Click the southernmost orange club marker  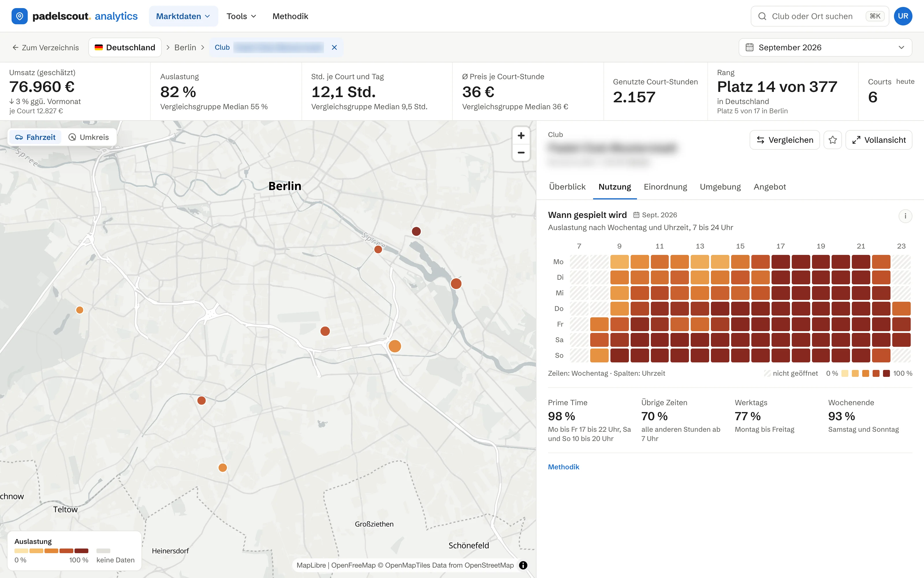point(223,468)
